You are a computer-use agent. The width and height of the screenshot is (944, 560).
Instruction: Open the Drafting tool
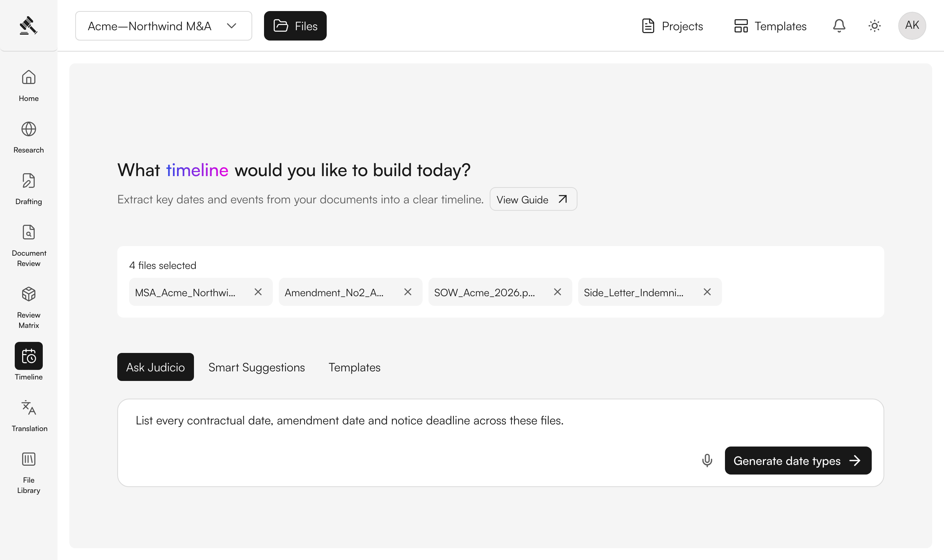[x=29, y=189]
